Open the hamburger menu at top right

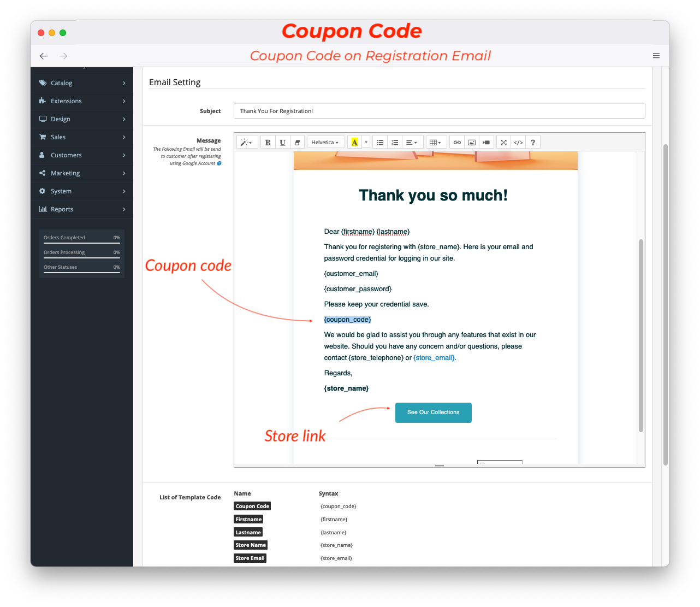(656, 56)
